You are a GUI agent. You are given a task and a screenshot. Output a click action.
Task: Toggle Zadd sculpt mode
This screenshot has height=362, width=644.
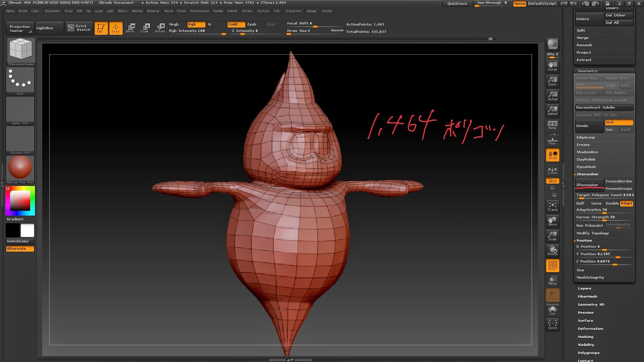[236, 24]
